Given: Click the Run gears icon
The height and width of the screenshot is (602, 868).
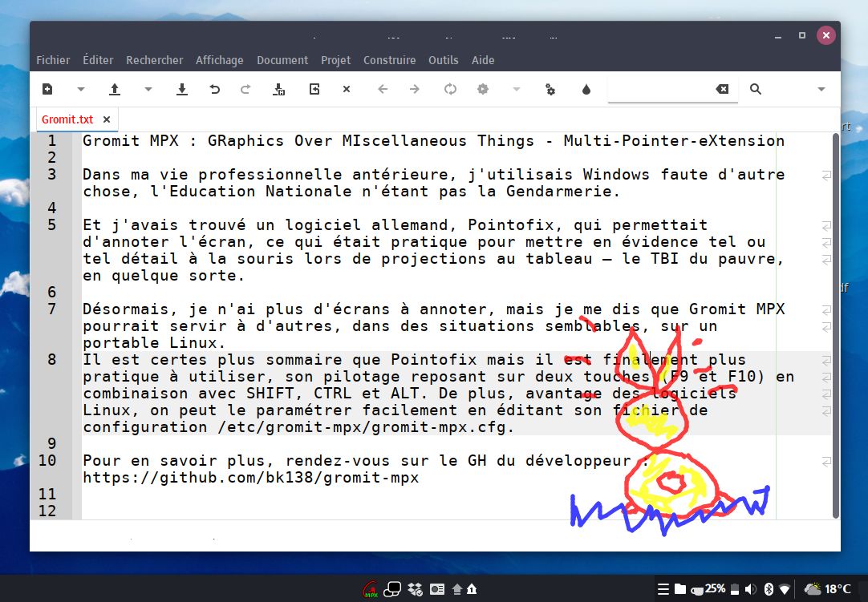Looking at the screenshot, I should (550, 89).
